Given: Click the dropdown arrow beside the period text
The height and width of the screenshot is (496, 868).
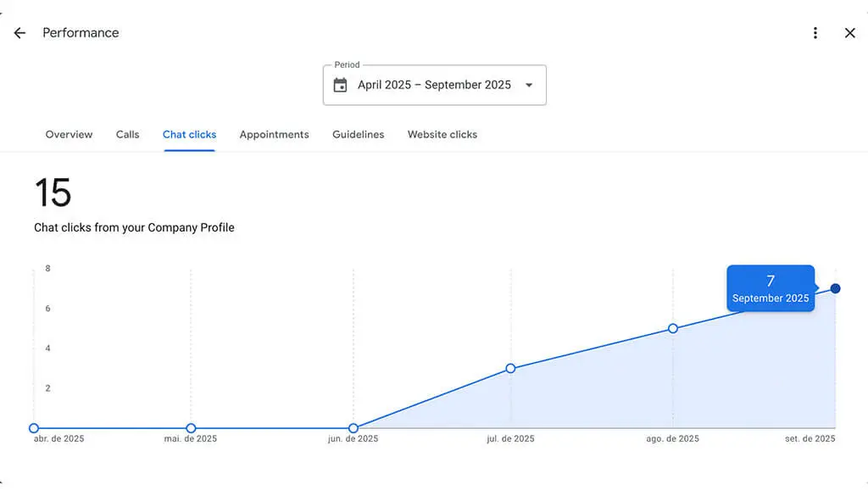Looking at the screenshot, I should [529, 85].
